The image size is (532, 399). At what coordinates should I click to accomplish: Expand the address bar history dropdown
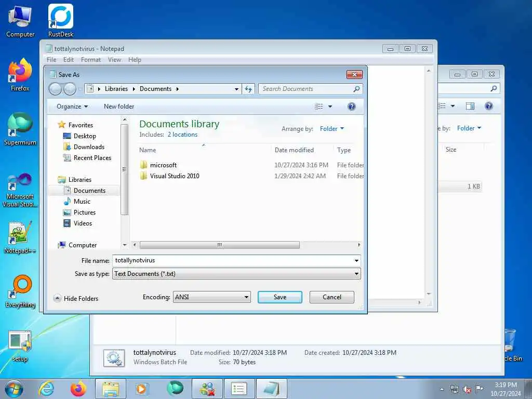236,89
